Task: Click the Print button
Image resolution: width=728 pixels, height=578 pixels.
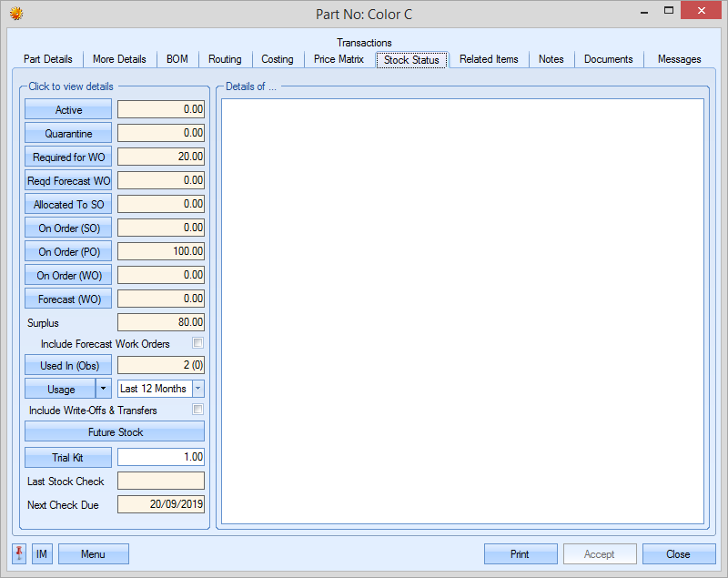Action: point(520,554)
